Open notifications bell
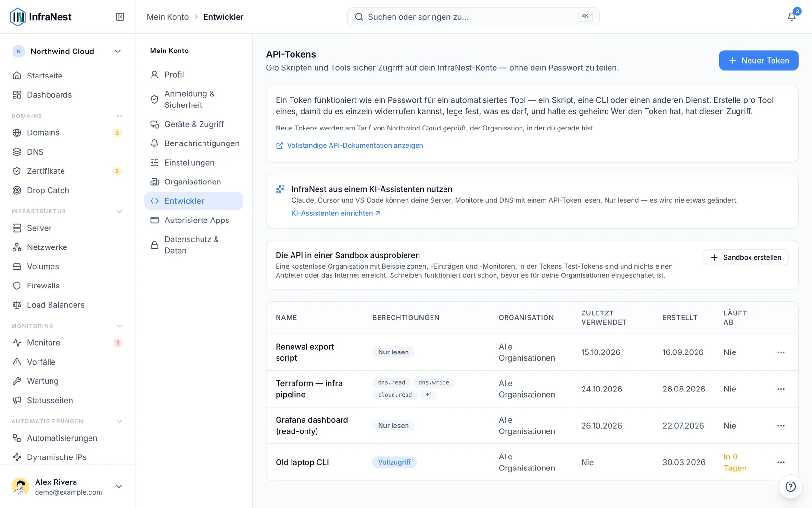This screenshot has height=508, width=812. coord(791,17)
